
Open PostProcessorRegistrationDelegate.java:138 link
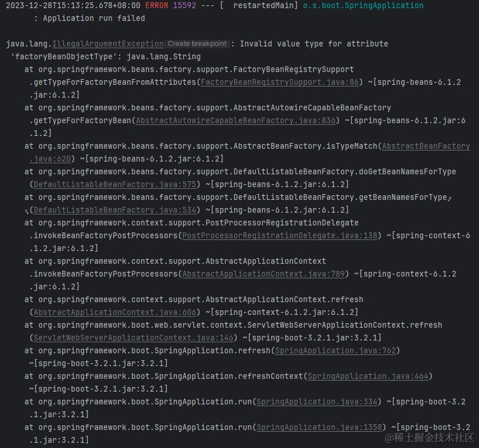click(x=280, y=235)
